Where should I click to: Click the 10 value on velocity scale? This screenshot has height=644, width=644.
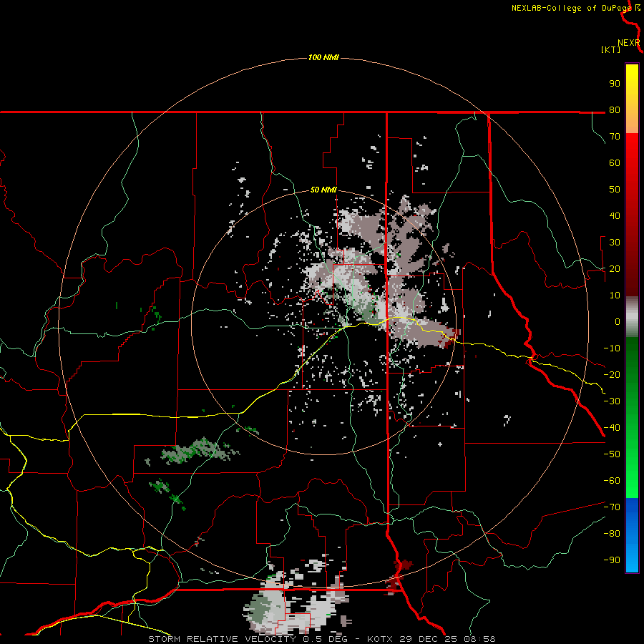click(615, 296)
